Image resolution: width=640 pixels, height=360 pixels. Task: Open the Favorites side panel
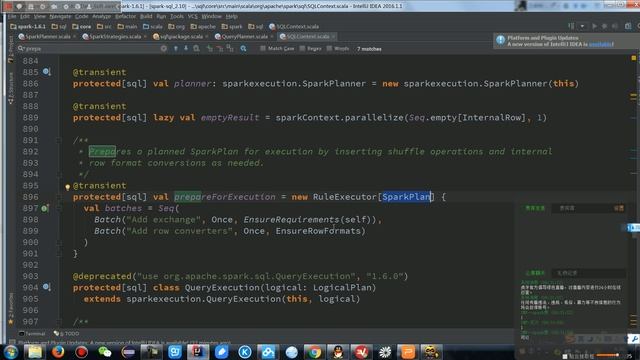point(11,309)
